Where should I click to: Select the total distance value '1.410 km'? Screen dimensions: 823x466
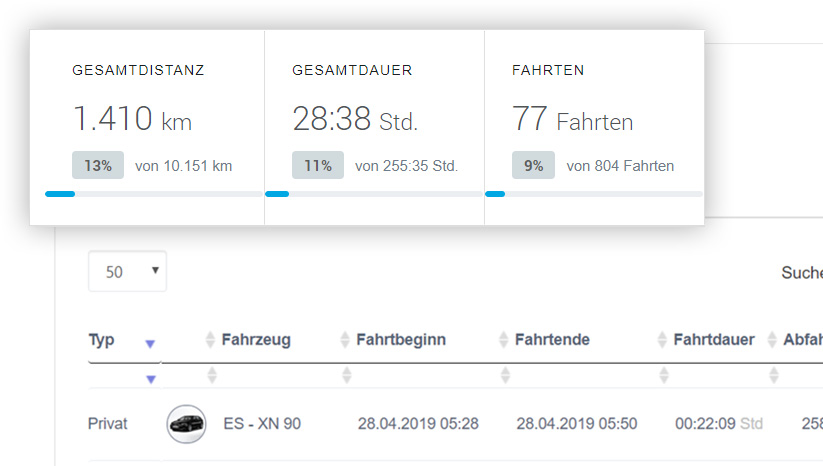(132, 119)
